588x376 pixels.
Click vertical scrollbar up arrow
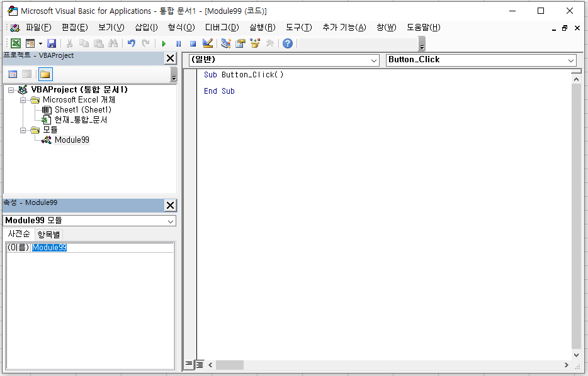point(577,79)
